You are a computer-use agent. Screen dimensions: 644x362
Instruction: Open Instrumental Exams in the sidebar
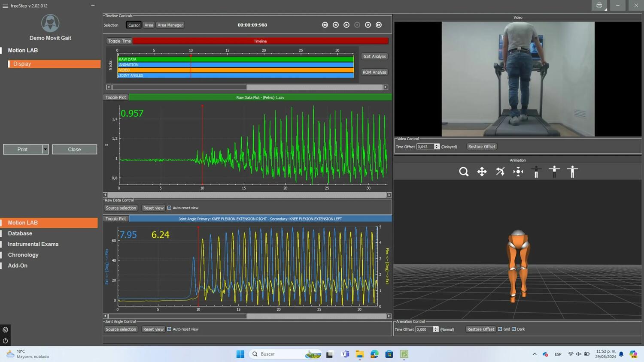(x=33, y=244)
